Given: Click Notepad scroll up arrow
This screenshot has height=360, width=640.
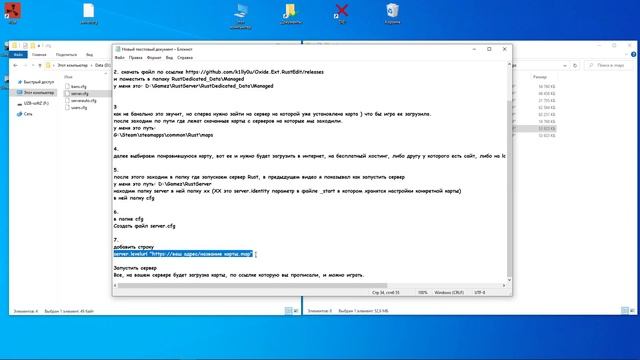Looking at the screenshot, I should (509, 64).
